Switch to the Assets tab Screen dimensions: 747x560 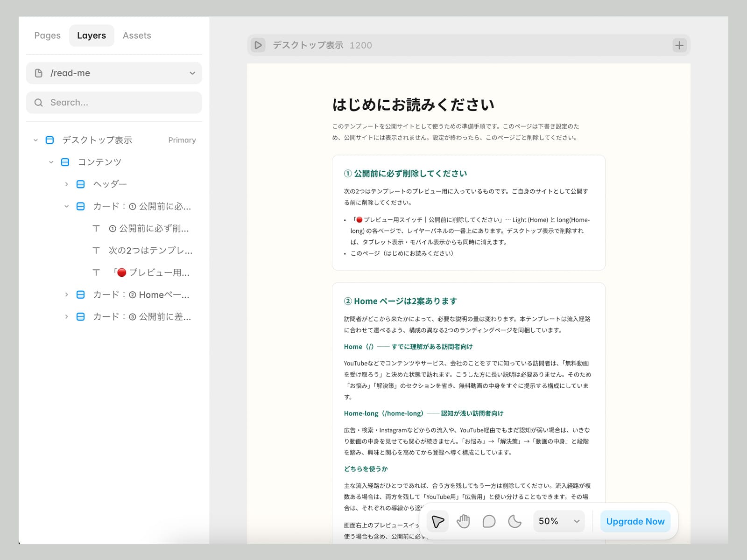(x=137, y=35)
